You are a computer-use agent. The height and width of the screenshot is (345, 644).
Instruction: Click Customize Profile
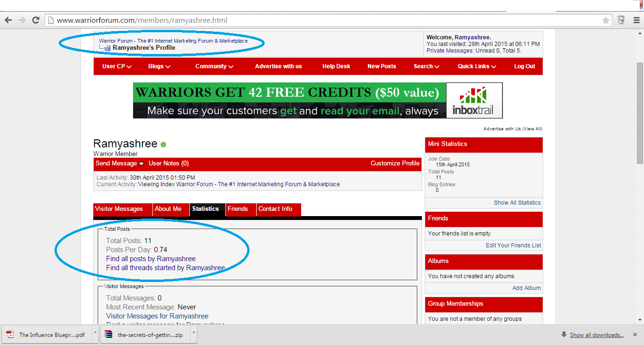tap(395, 163)
